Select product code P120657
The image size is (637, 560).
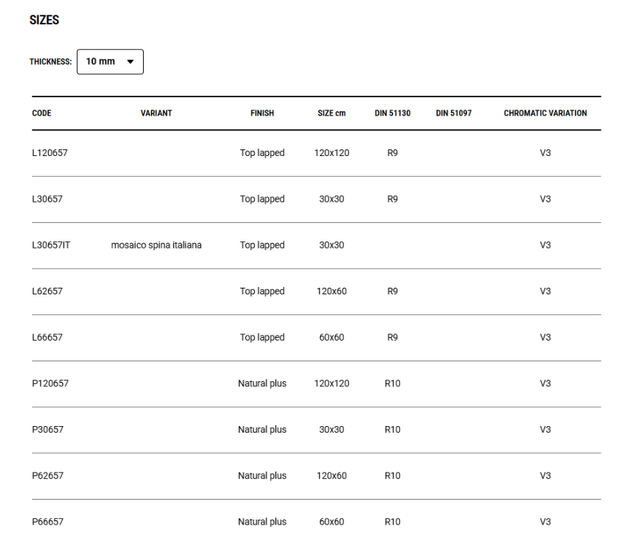pos(50,383)
